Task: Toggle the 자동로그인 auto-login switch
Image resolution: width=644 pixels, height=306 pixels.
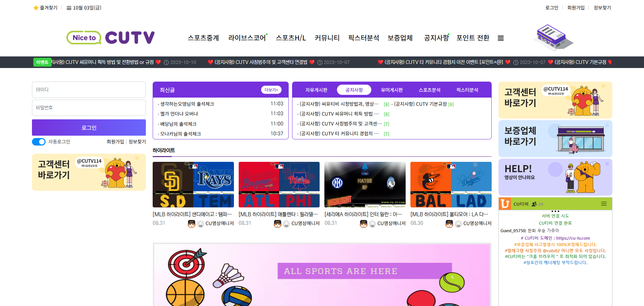Action: (x=39, y=142)
